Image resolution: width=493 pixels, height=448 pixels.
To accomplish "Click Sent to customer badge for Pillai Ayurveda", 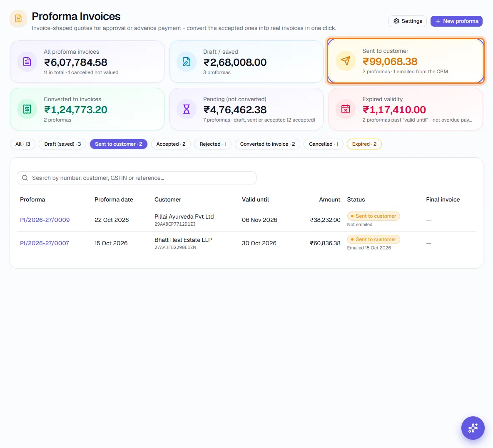I will coord(373,216).
